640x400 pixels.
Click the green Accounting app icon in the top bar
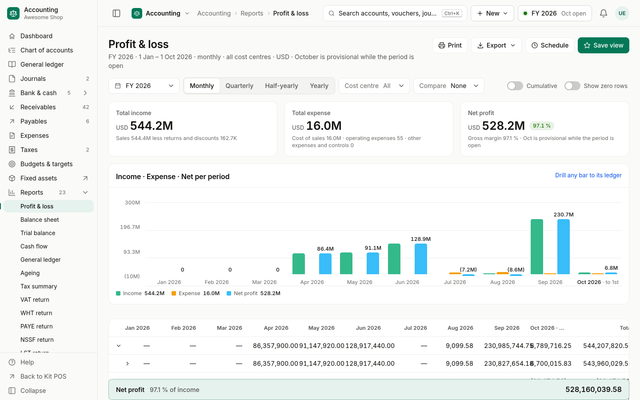tap(137, 13)
